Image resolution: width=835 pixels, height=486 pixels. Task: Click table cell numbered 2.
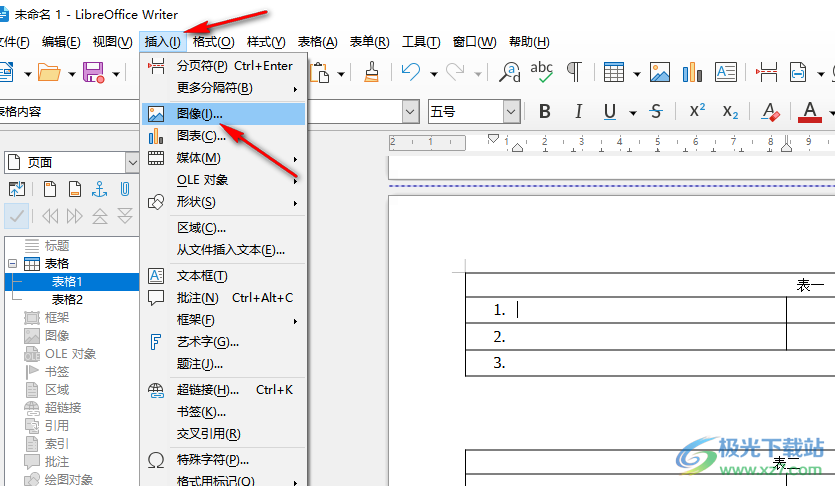626,336
